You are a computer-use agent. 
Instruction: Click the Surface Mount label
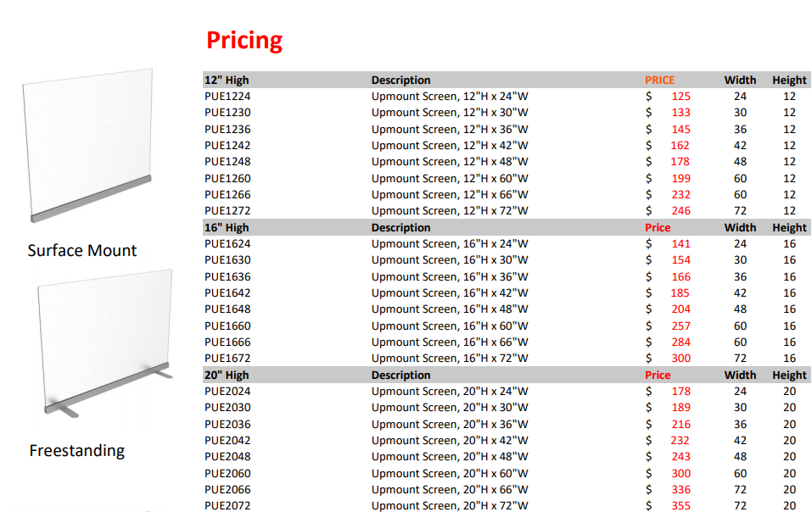tap(81, 251)
